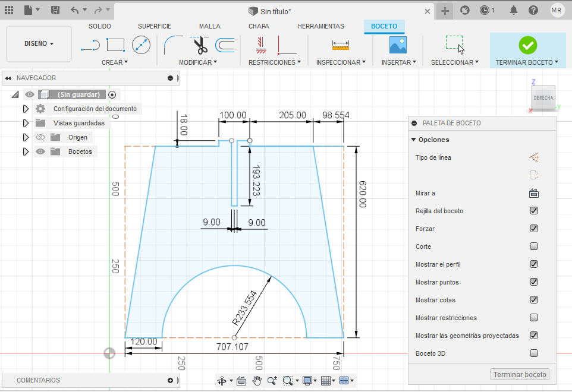Image resolution: width=572 pixels, height=392 pixels.
Task: Open the Measure tool under Inspeccionar
Action: coord(340,45)
